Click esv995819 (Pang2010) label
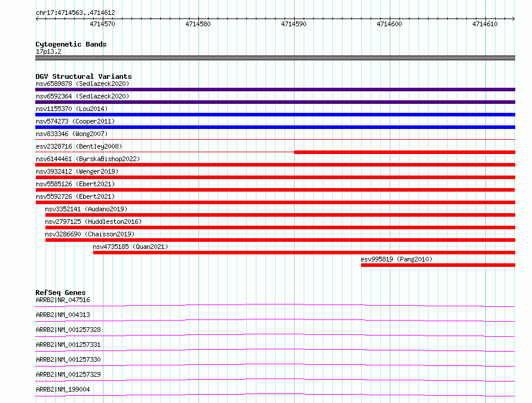This screenshot has height=403, width=532. pos(396,259)
